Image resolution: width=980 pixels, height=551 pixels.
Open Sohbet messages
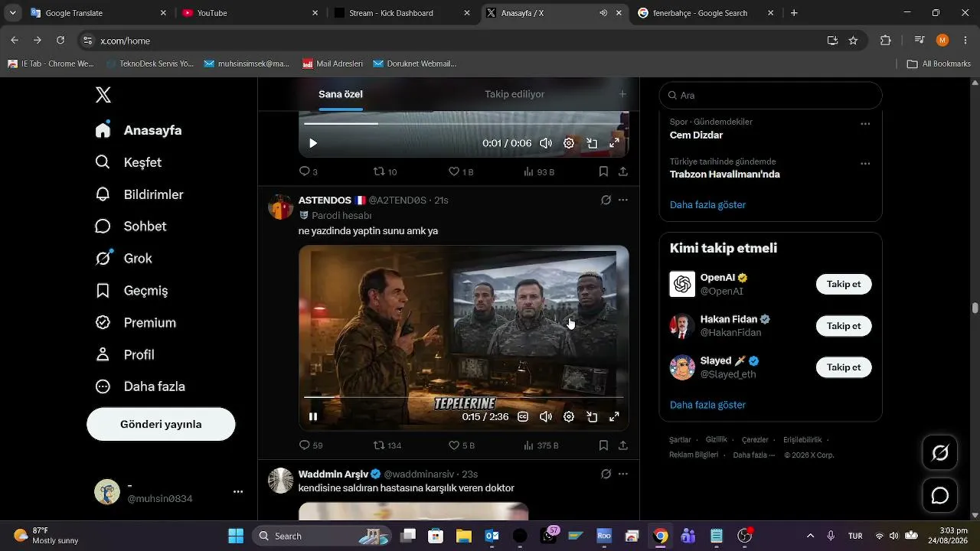(130, 227)
